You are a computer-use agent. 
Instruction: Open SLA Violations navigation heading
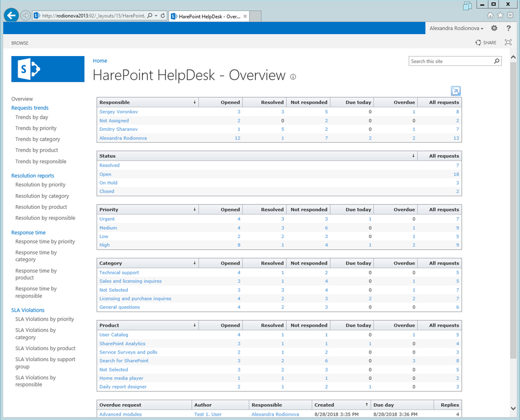[x=28, y=310]
